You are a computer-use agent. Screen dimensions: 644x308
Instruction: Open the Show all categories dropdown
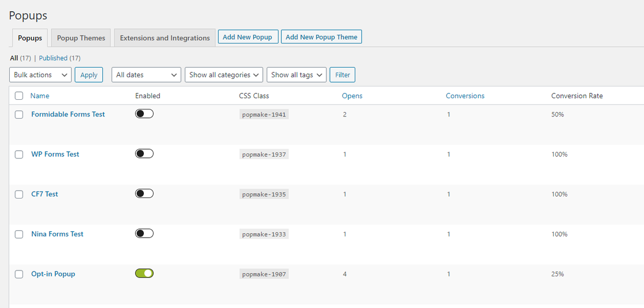tap(224, 75)
